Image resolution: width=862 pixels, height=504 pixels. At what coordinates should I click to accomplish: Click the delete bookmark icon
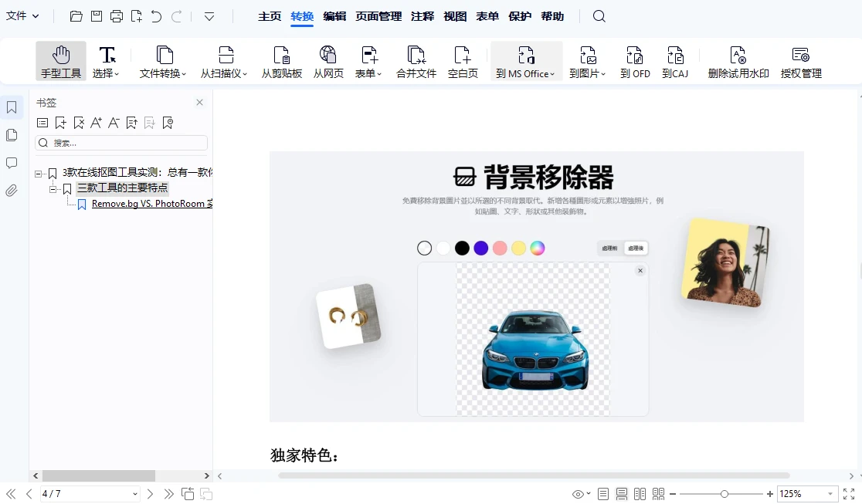click(x=79, y=123)
